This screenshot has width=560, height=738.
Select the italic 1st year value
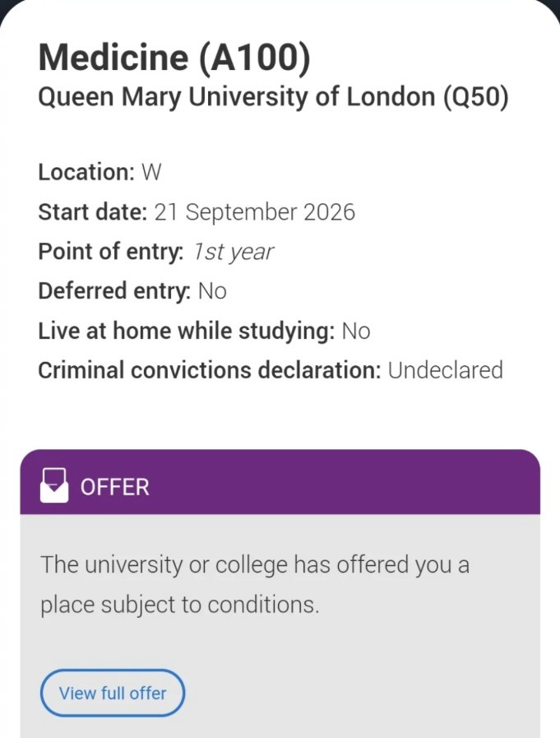[x=234, y=252]
